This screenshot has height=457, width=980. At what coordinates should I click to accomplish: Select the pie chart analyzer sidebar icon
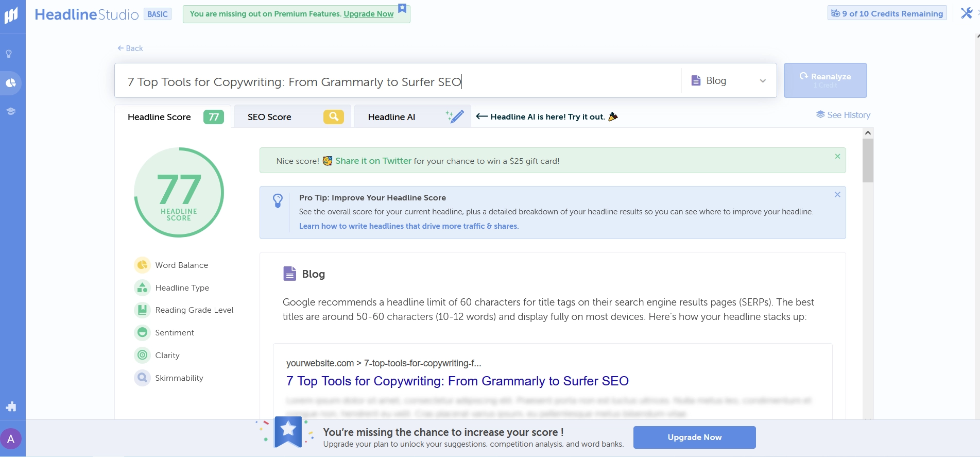point(10,83)
